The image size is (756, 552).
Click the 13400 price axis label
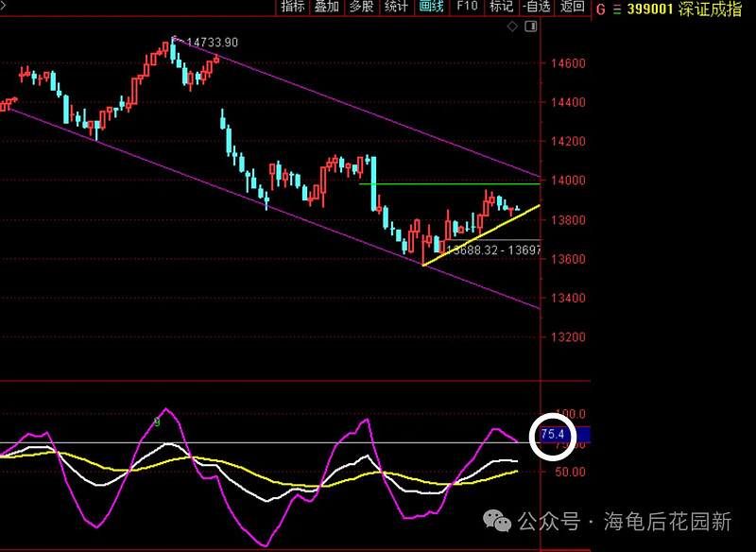point(568,298)
